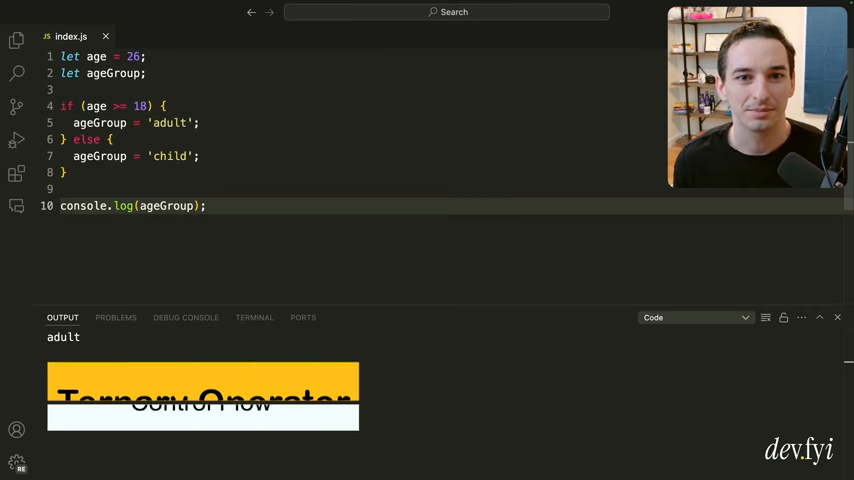Click the webcam video thumbnail

(758, 97)
